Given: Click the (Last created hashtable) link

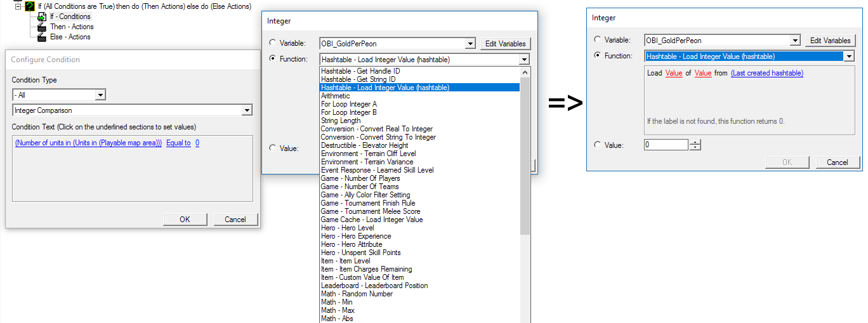Looking at the screenshot, I should pos(767,73).
